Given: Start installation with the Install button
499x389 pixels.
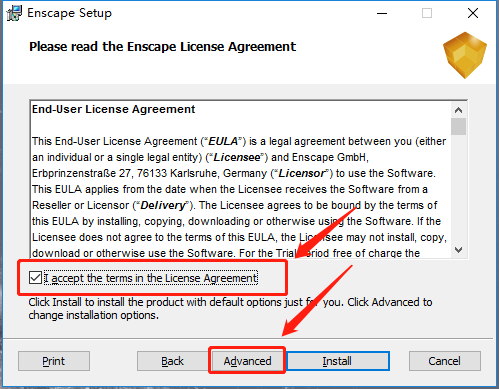Looking at the screenshot, I should (x=338, y=361).
